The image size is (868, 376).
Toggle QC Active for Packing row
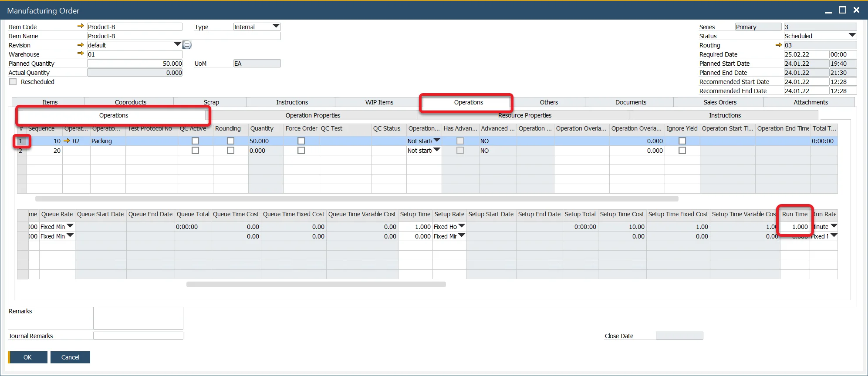195,141
